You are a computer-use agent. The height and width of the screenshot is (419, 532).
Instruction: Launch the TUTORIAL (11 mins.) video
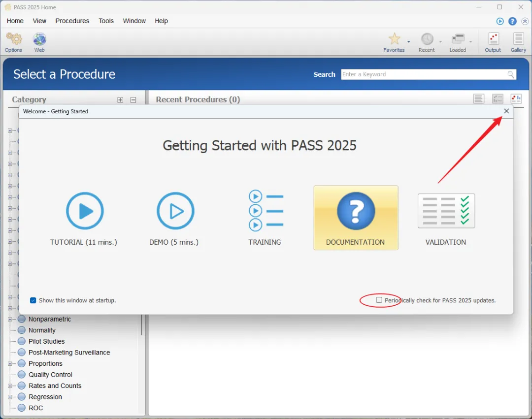[85, 211]
